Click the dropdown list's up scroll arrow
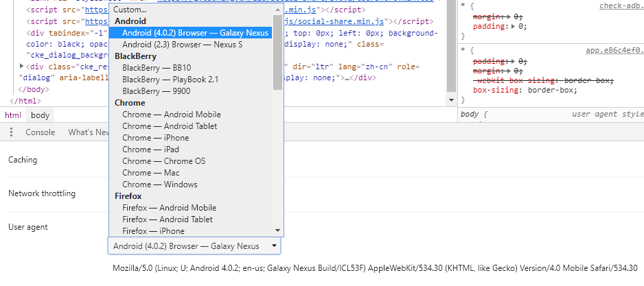Image resolution: width=644 pixels, height=286 pixels. click(277, 10)
